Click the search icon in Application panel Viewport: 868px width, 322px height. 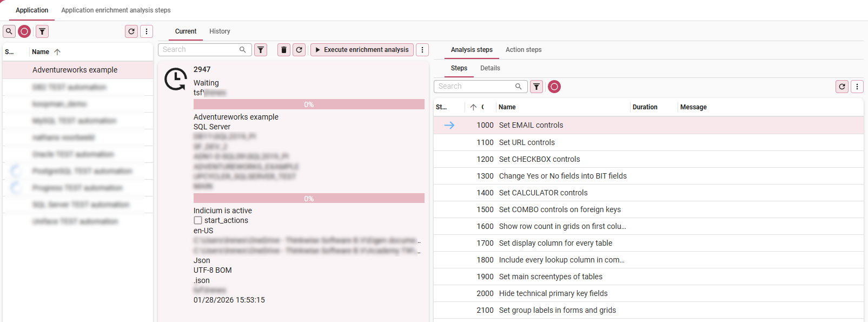click(9, 31)
